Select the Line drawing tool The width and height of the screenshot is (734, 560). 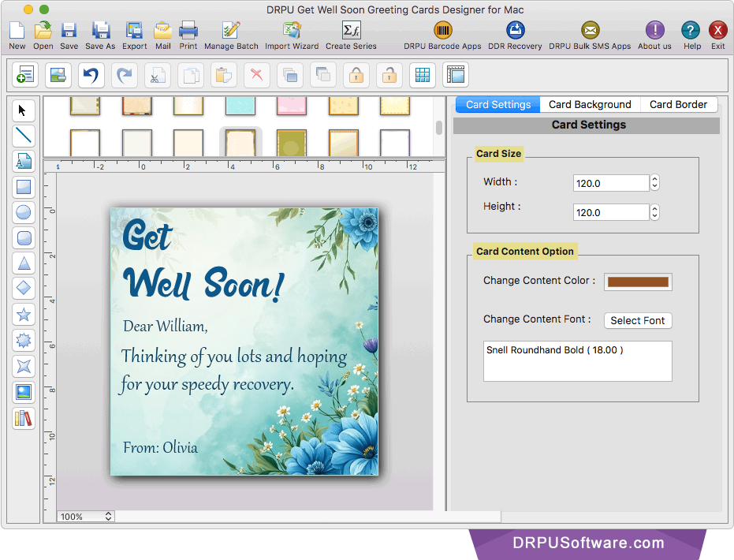pos(23,136)
